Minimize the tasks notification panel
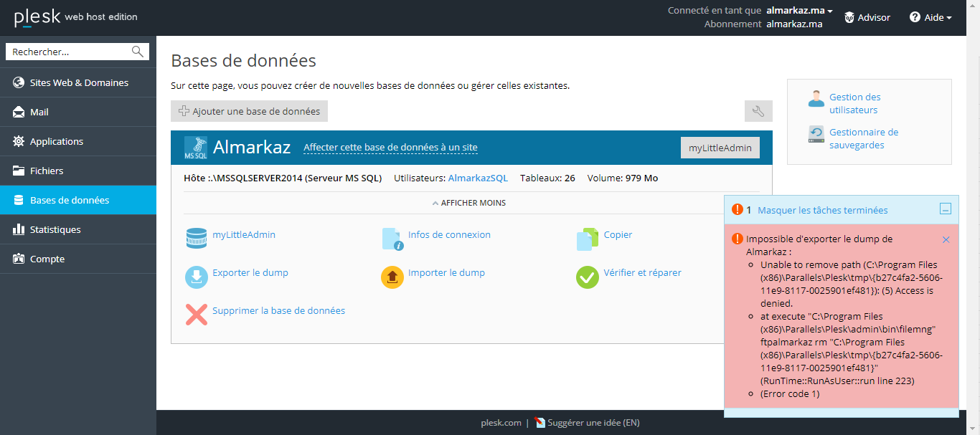980x435 pixels. (946, 209)
